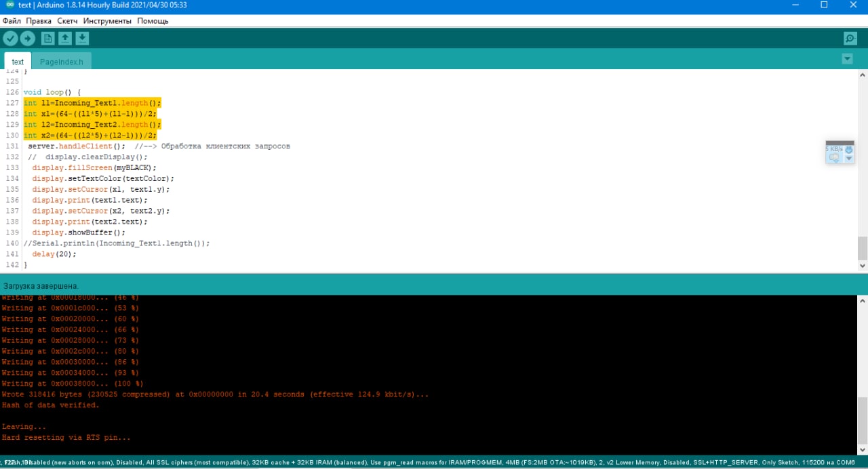Click console line 'Writing at 0x00038000... (100 %)'
Image resolution: width=868 pixels, height=469 pixels.
72,384
